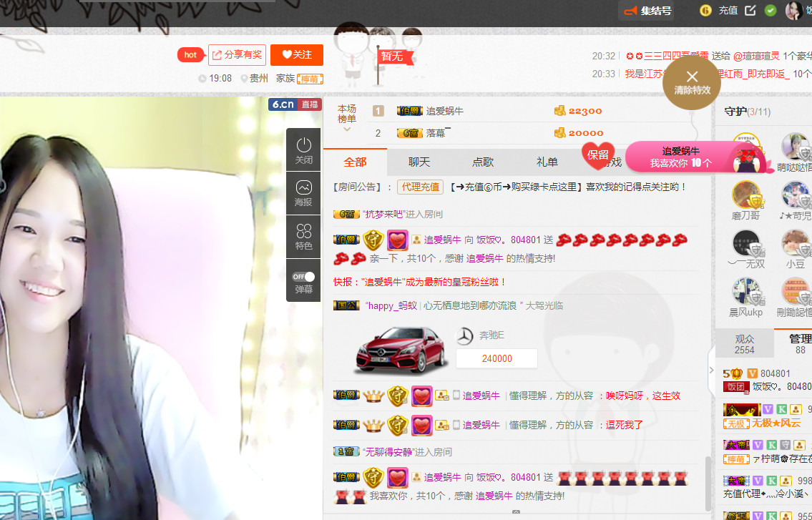812x520 pixels.
Task: Click the Mercedes 奔驰E car image
Action: [x=401, y=350]
